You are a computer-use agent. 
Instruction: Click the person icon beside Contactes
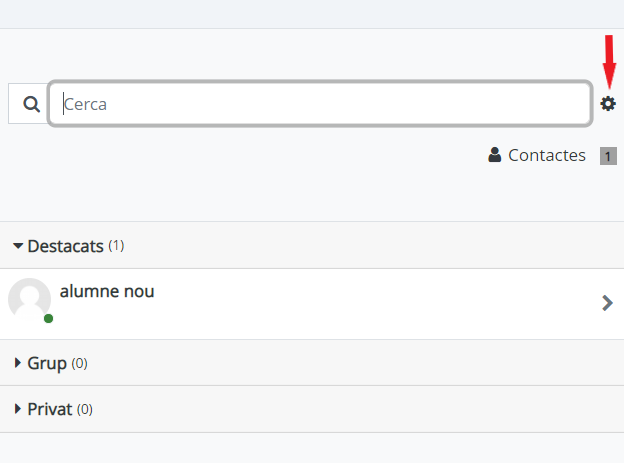tap(494, 155)
